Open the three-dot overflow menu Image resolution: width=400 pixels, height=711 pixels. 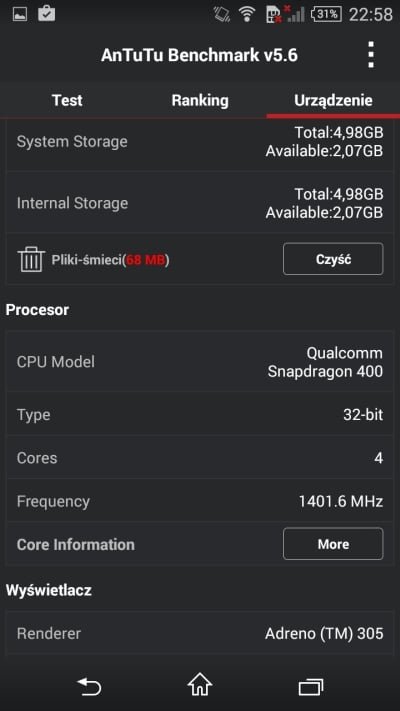[371, 55]
